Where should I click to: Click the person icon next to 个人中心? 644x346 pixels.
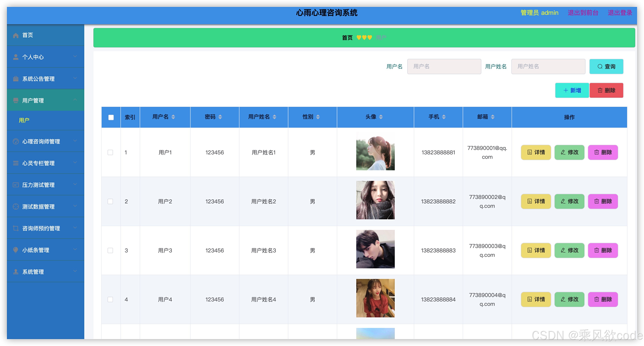pyautogui.click(x=16, y=57)
